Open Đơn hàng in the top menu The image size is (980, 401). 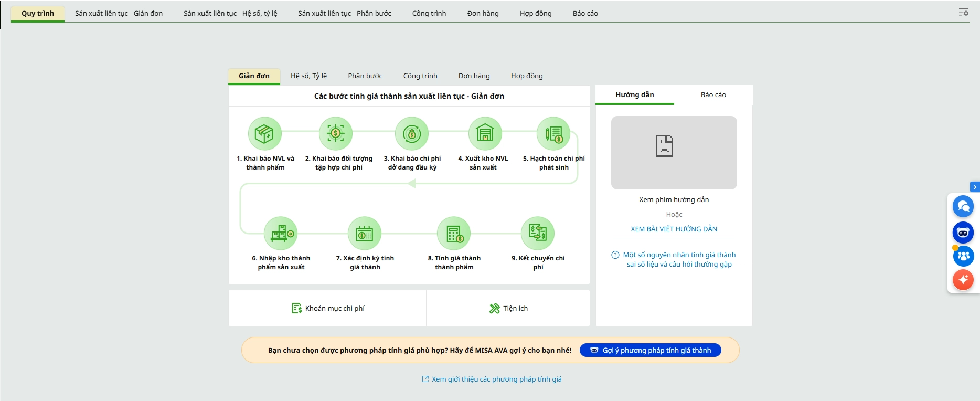coord(483,14)
